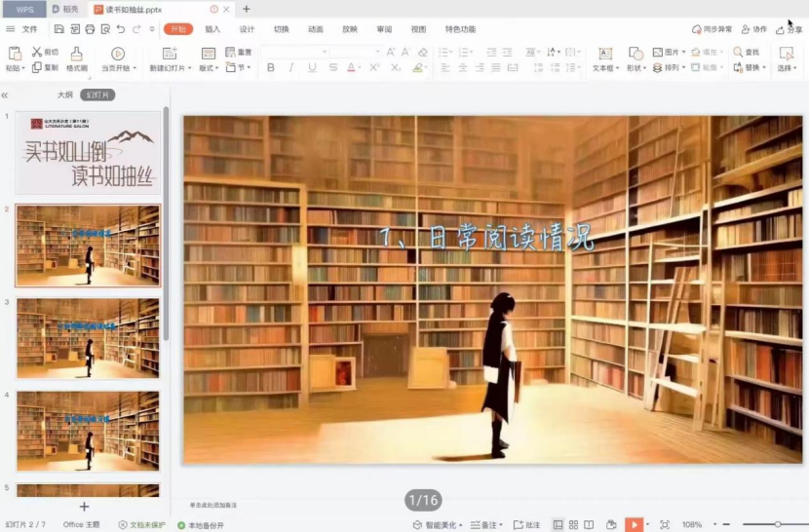Toggle bold text formatting
The width and height of the screenshot is (809, 532).
271,68
